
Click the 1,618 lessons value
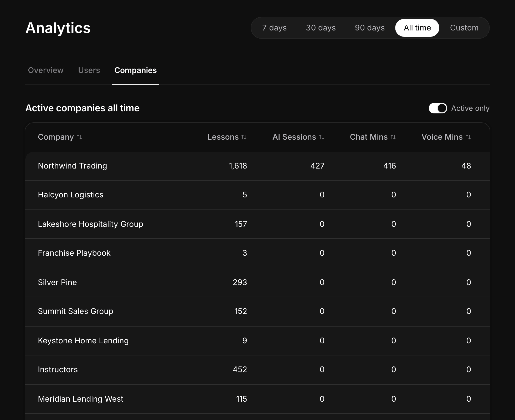pos(238,166)
